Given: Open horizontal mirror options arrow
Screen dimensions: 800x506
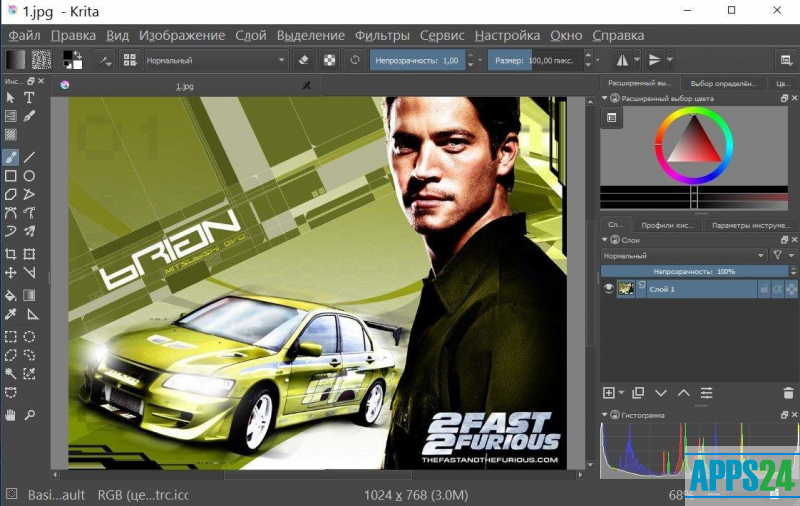Looking at the screenshot, I should pyautogui.click(x=637, y=60).
